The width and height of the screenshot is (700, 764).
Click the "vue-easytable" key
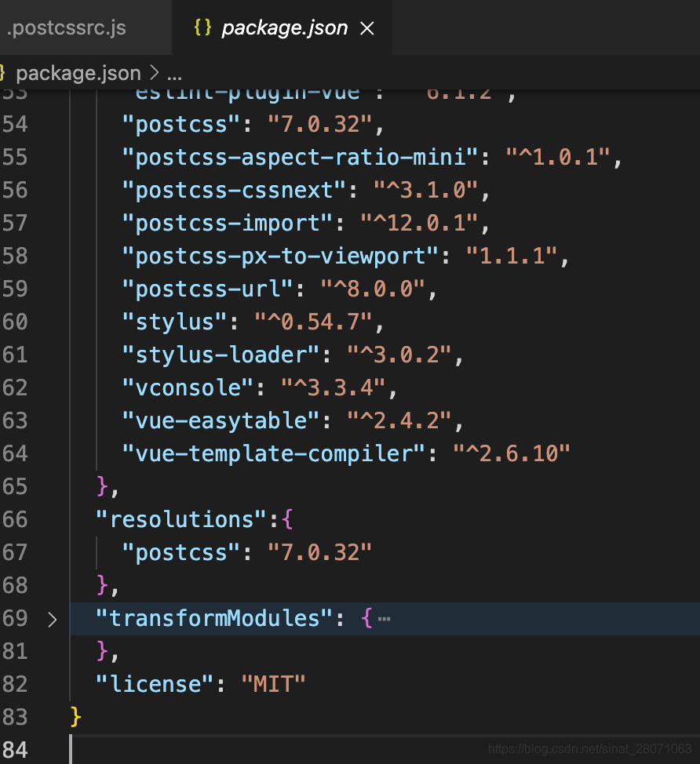(x=221, y=420)
